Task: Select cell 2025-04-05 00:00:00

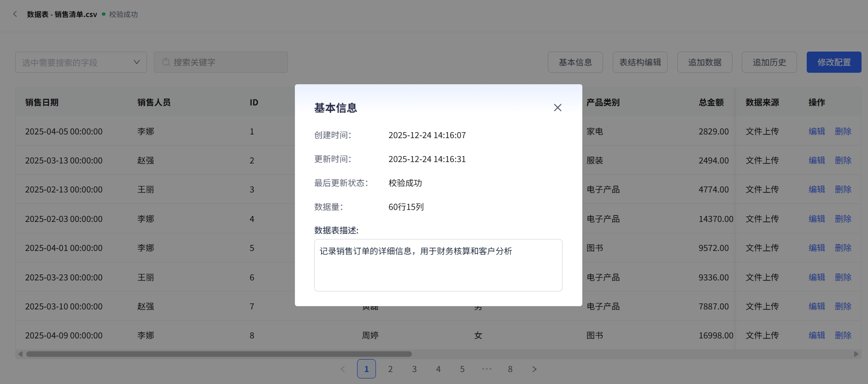Action: pyautogui.click(x=64, y=131)
